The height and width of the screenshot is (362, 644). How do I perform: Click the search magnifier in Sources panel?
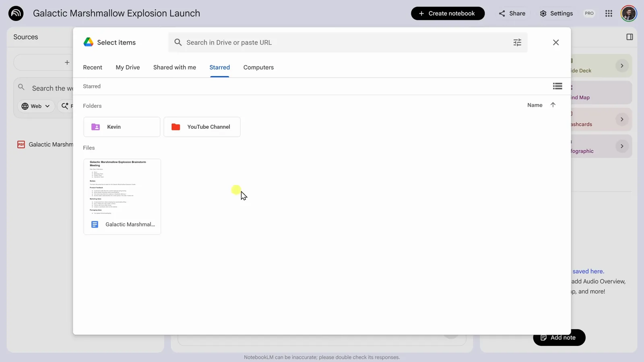(x=21, y=87)
